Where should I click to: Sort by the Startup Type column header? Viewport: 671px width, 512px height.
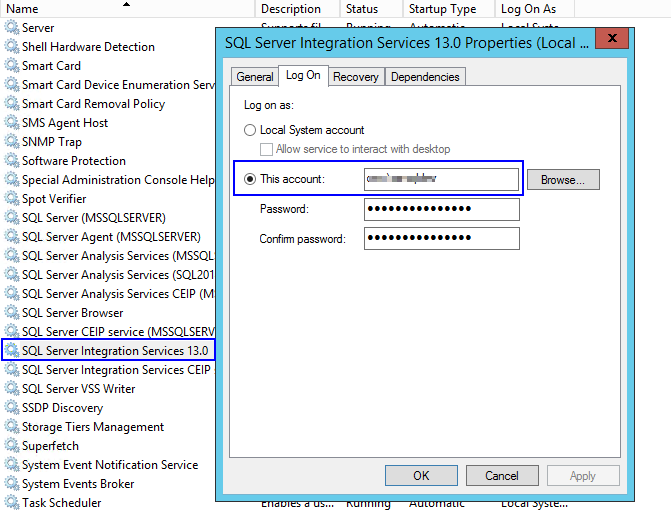449,9
